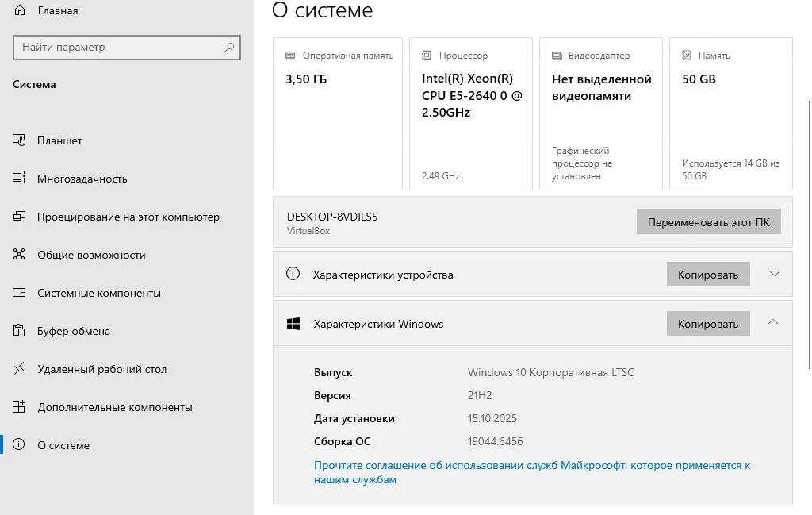The image size is (812, 515).
Task: Collapse the Характеристики Windows section chevron
Action: click(x=774, y=322)
